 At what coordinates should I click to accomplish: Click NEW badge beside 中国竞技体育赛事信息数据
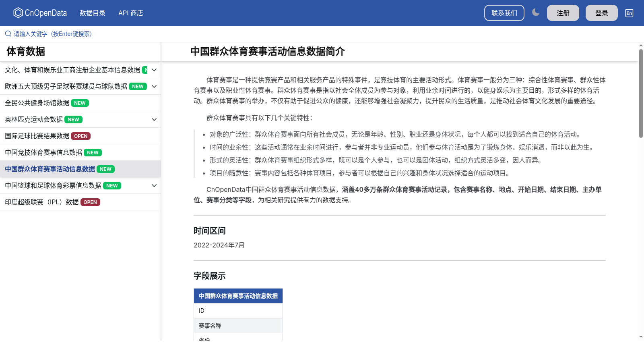pyautogui.click(x=93, y=153)
